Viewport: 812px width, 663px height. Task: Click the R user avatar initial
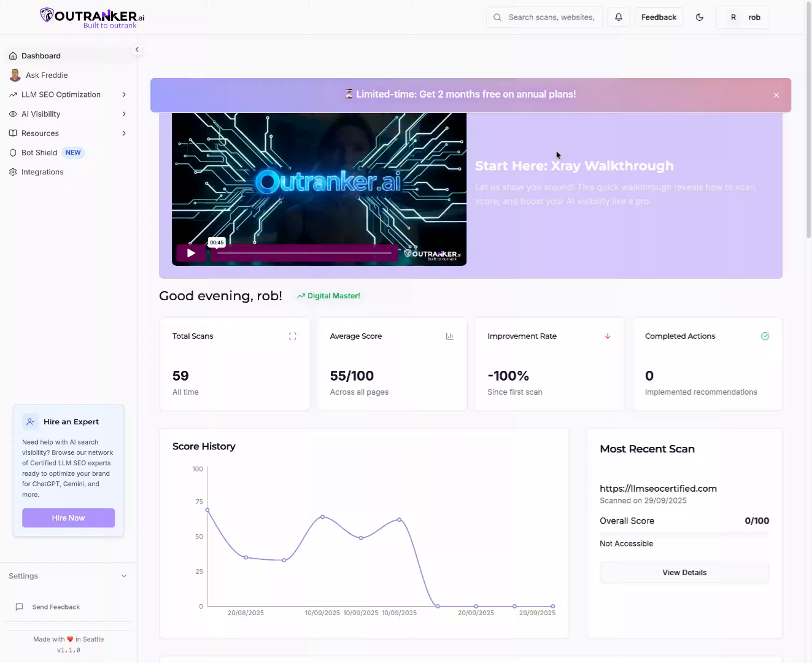point(733,17)
